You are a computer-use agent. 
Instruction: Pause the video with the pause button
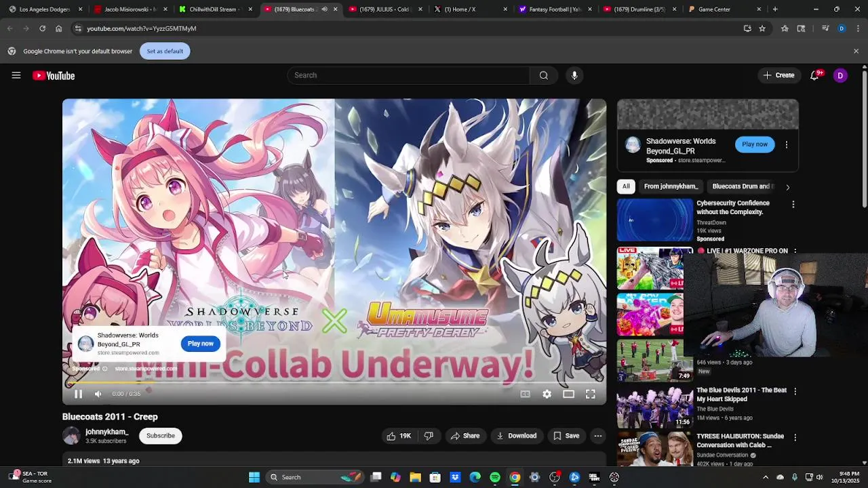tap(78, 394)
